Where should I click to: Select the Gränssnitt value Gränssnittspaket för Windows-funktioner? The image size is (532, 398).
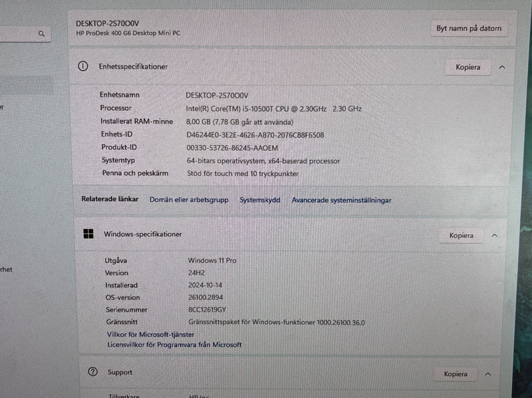click(277, 322)
